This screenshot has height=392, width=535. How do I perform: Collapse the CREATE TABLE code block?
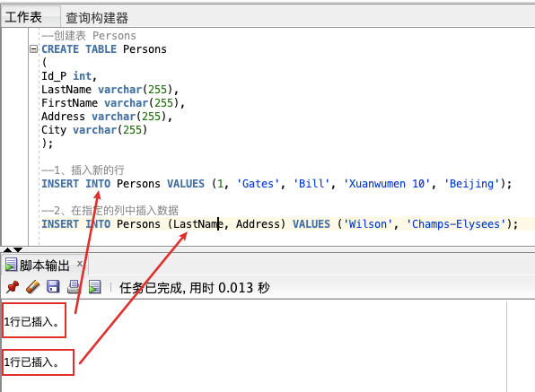(33, 49)
